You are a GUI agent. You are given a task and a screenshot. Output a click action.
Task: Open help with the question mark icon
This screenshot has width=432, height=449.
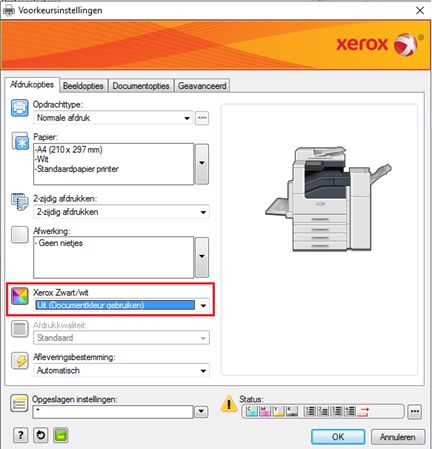[x=20, y=435]
